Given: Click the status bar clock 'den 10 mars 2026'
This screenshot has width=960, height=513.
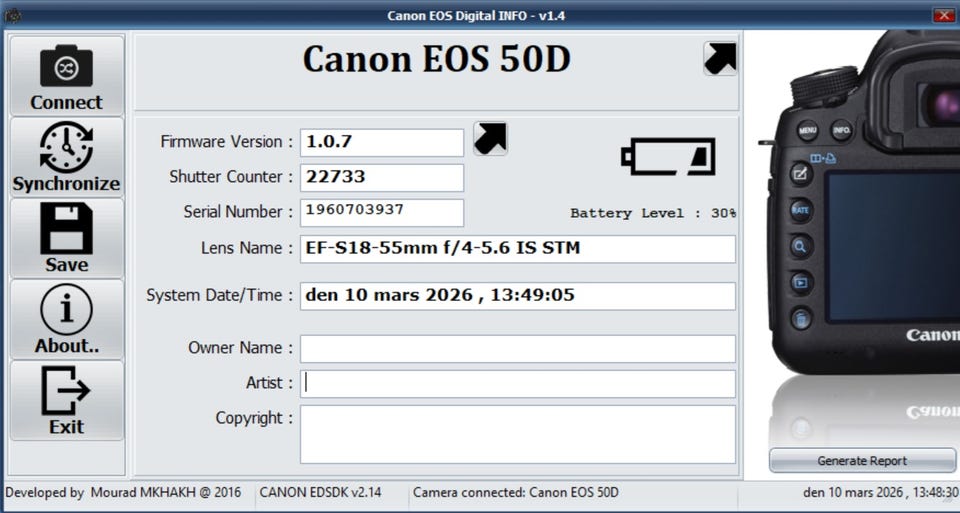Looking at the screenshot, I should [880, 492].
